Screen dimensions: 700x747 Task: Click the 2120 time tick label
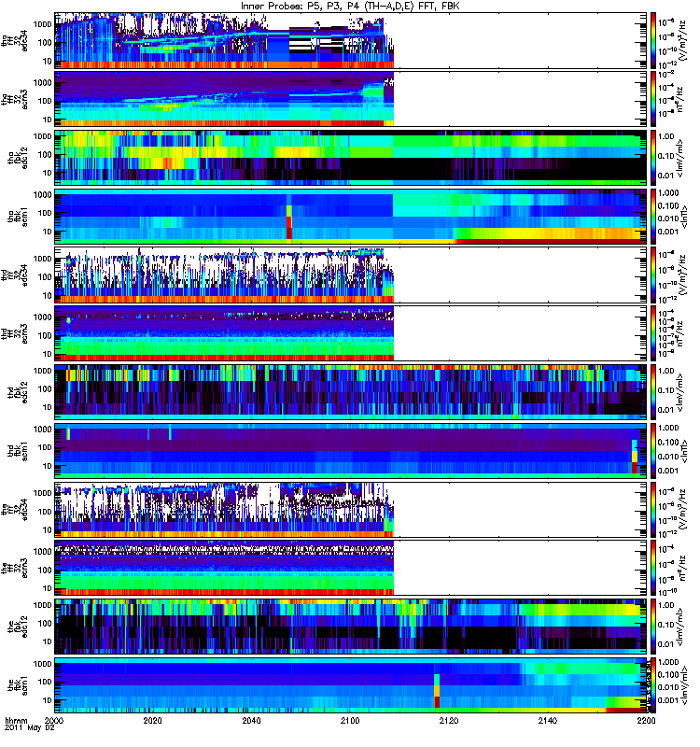449,720
